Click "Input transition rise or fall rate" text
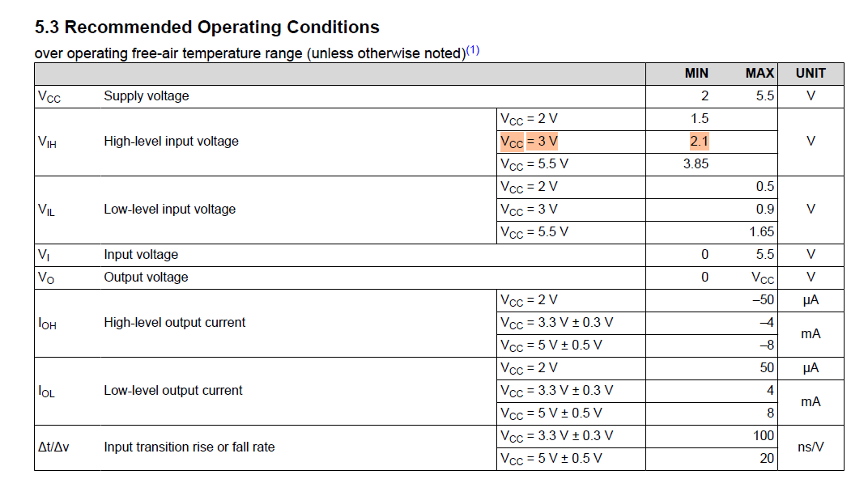This screenshot has width=868, height=479. 189,447
